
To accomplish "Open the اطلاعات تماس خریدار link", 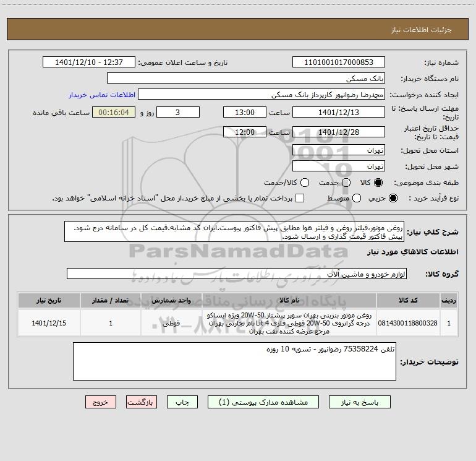I will point(101,95).
